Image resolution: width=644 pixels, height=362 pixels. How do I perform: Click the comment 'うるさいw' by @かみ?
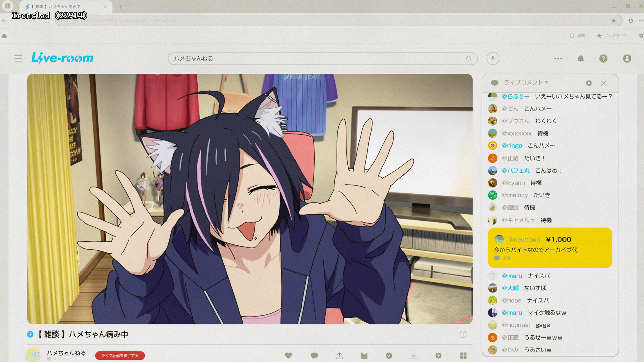[538, 350]
